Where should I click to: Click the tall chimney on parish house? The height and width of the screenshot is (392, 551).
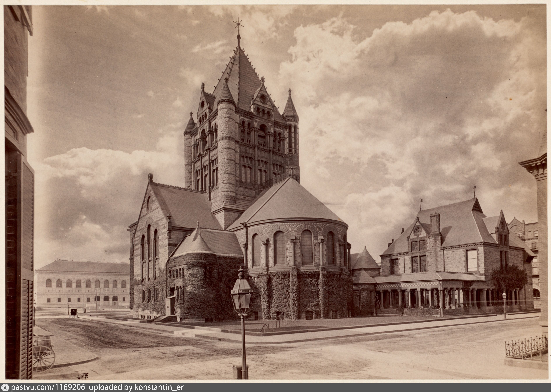(x=435, y=223)
